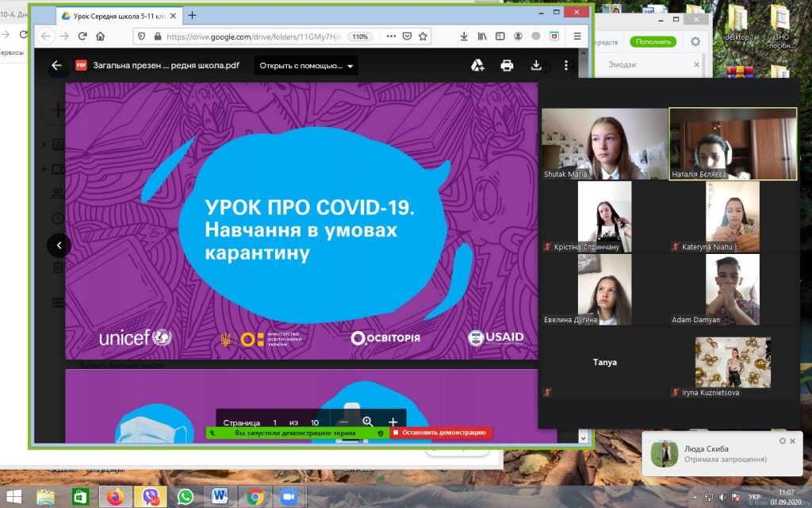Viewport: 812px width, 508px height.
Task: Open Firefox account icon
Action: (518, 37)
